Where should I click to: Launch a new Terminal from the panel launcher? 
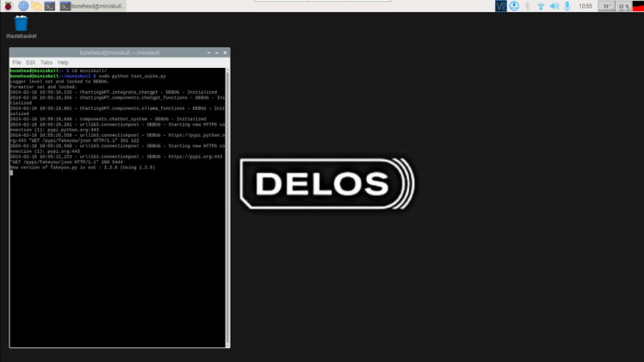(50, 6)
